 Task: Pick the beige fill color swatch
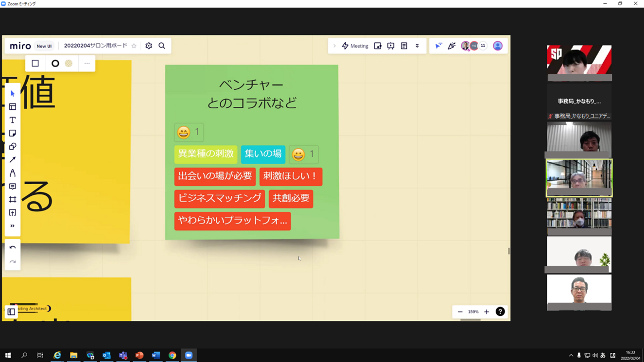click(69, 64)
